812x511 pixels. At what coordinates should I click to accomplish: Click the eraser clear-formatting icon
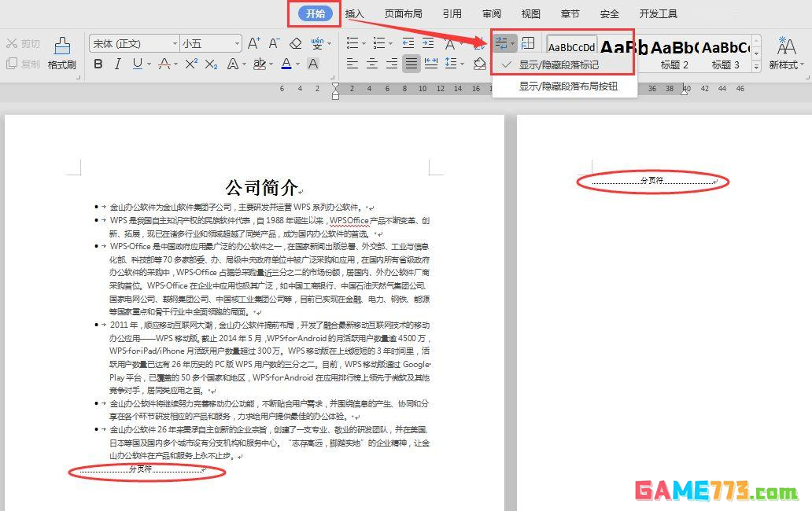tap(296, 43)
